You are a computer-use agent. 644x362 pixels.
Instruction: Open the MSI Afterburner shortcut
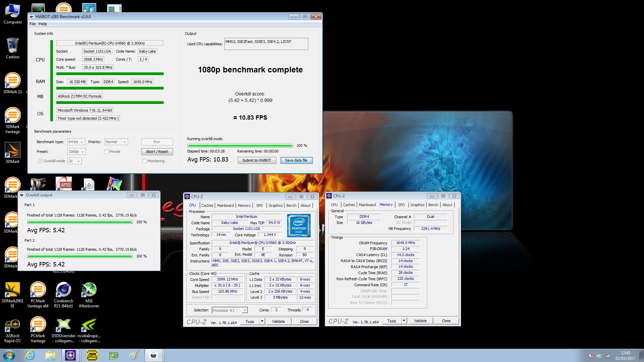(89, 295)
